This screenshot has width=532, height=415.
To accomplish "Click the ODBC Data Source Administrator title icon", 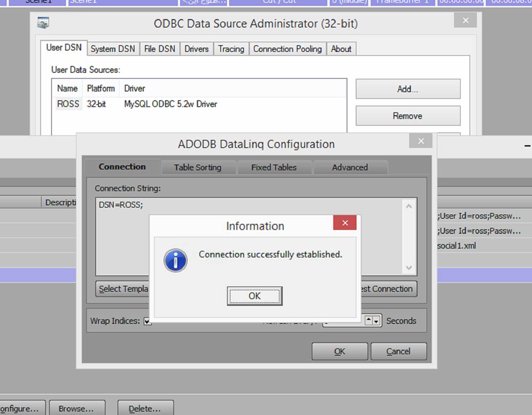I will (43, 23).
